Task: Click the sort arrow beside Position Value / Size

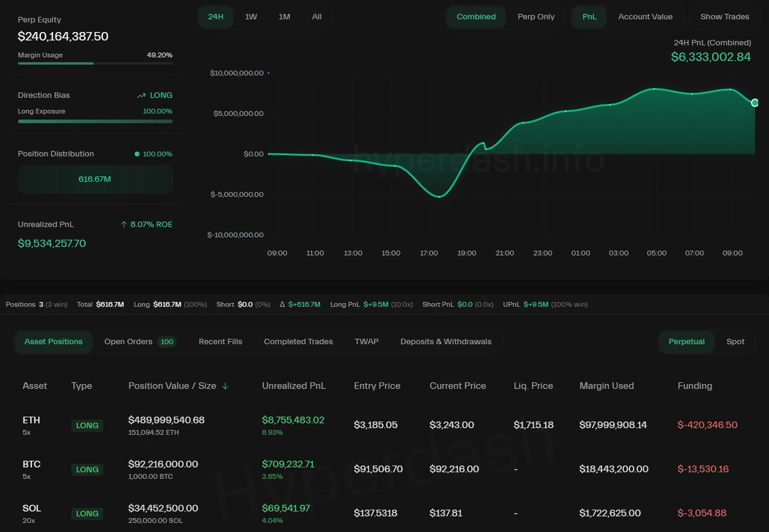Action: 225,386
